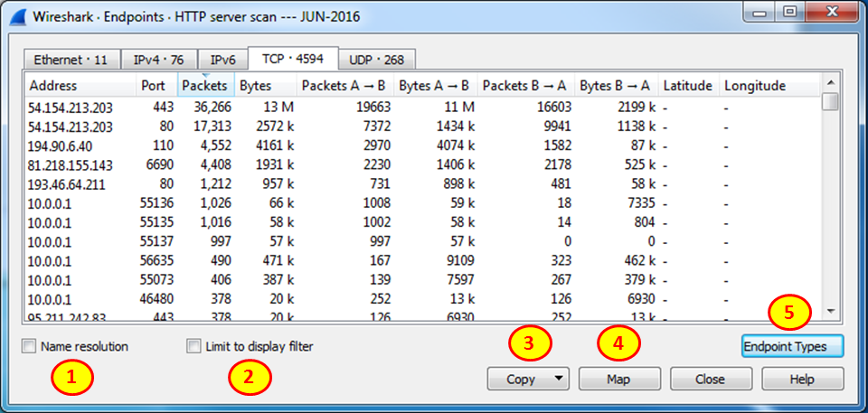Sort by the Port column header
Image resolution: width=868 pixels, height=413 pixels.
[156, 85]
